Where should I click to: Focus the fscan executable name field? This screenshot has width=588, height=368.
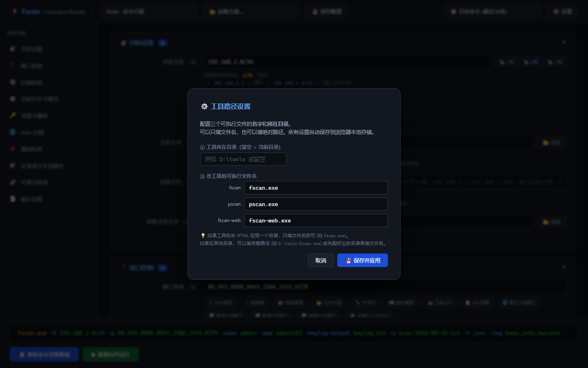(x=316, y=188)
